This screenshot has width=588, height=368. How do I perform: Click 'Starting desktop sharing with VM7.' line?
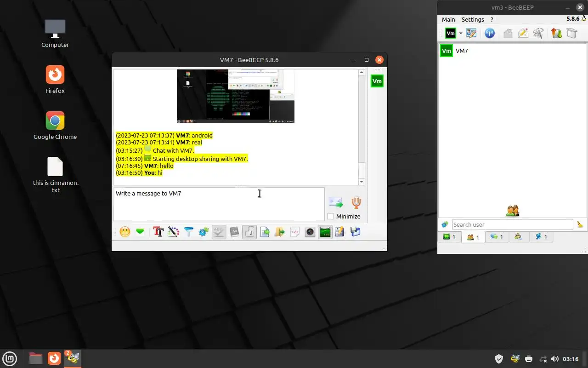200,159
